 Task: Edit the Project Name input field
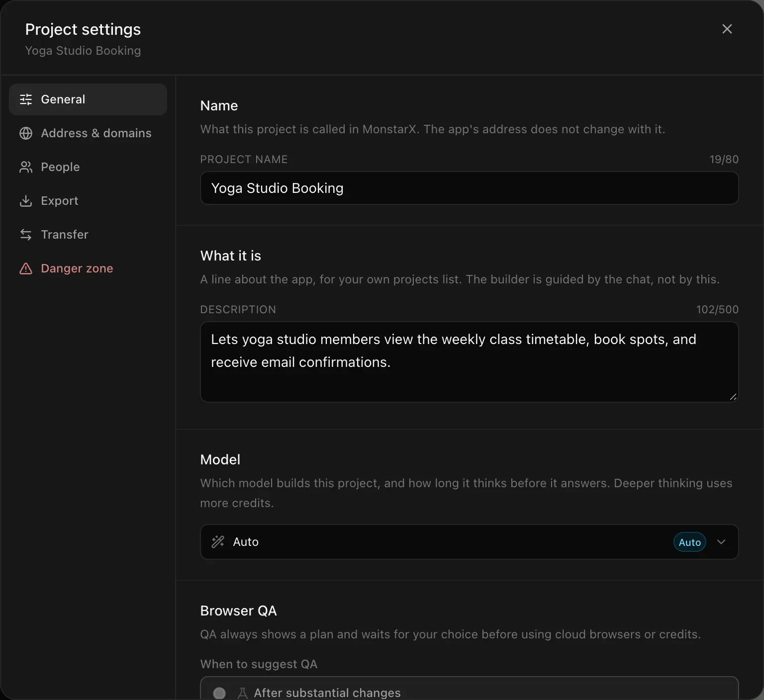click(x=469, y=188)
